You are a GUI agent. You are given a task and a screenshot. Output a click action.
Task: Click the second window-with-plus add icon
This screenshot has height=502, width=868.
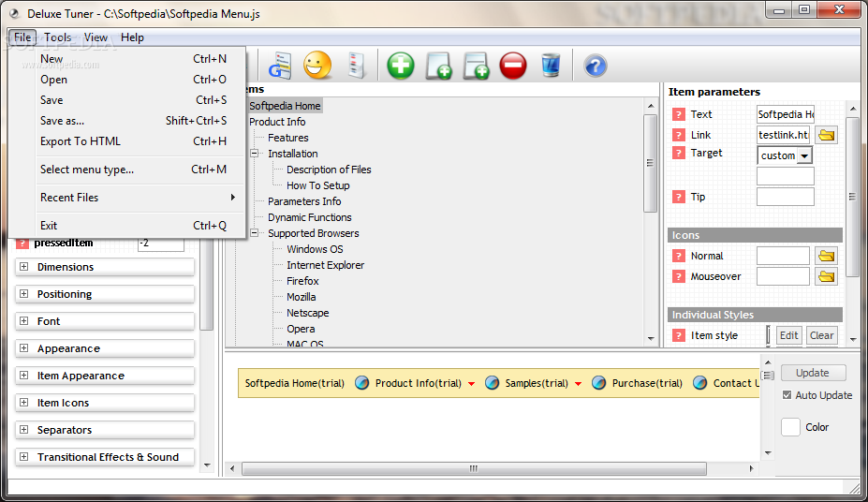(476, 66)
